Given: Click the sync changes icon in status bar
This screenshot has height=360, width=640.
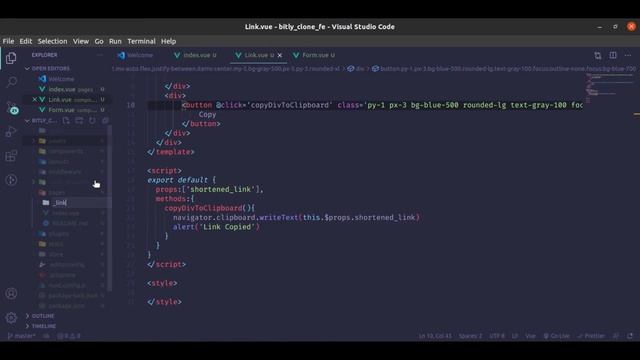Looking at the screenshot, I should coord(46,336).
